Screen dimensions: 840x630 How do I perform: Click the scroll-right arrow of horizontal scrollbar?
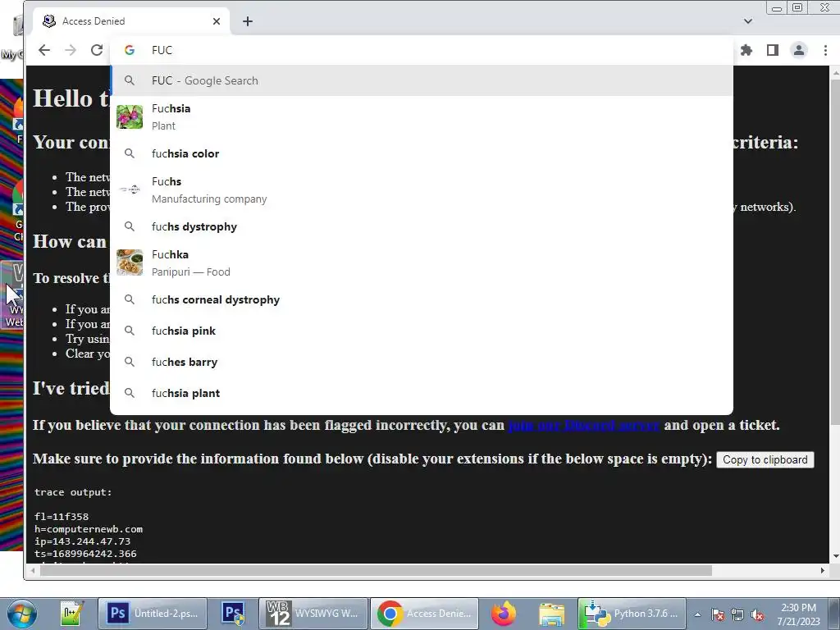tap(822, 571)
